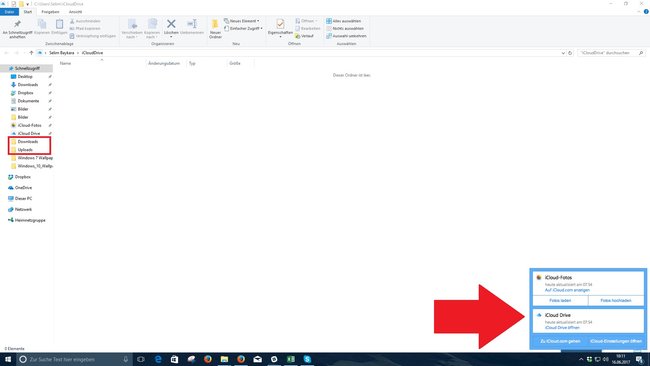This screenshot has height=366, width=650.
Task: Click the refresh button beside the address bar
Action: [x=570, y=53]
